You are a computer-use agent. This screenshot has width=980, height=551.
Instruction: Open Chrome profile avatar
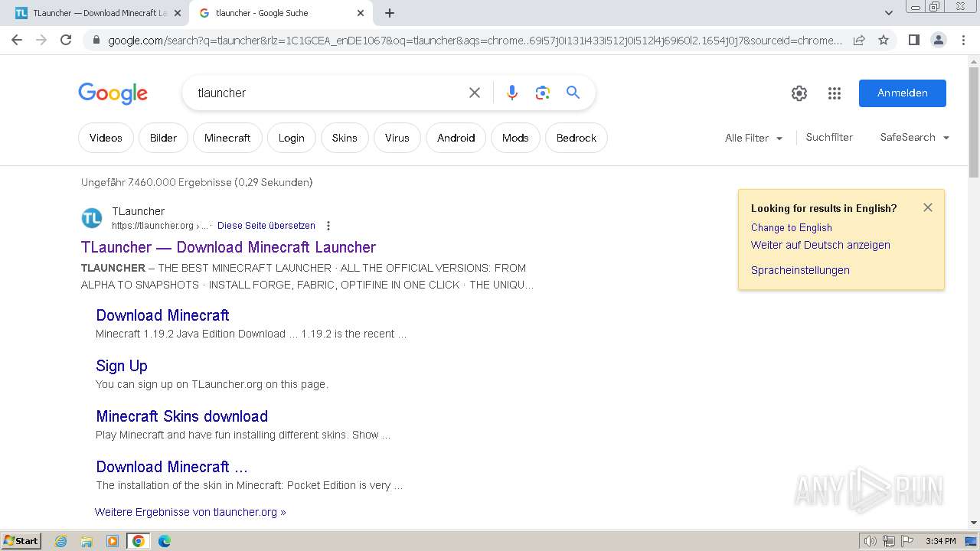(x=938, y=40)
